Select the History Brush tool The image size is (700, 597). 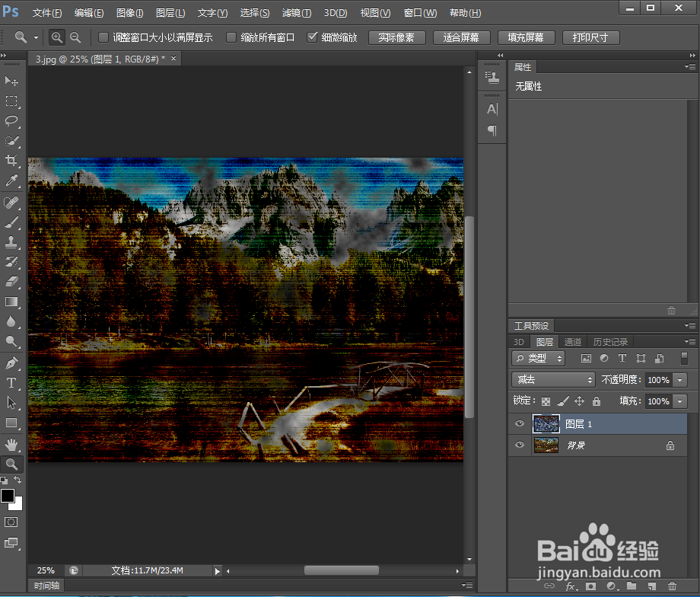click(x=11, y=261)
